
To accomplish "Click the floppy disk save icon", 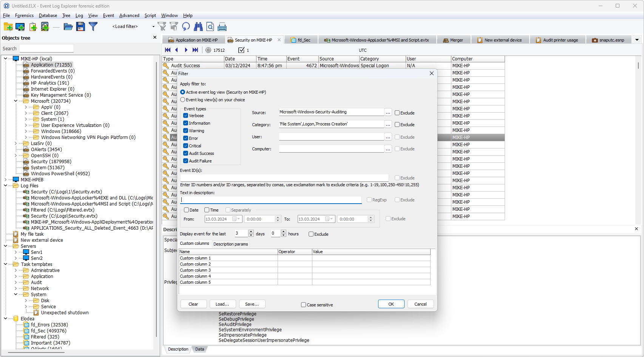I will [80, 26].
